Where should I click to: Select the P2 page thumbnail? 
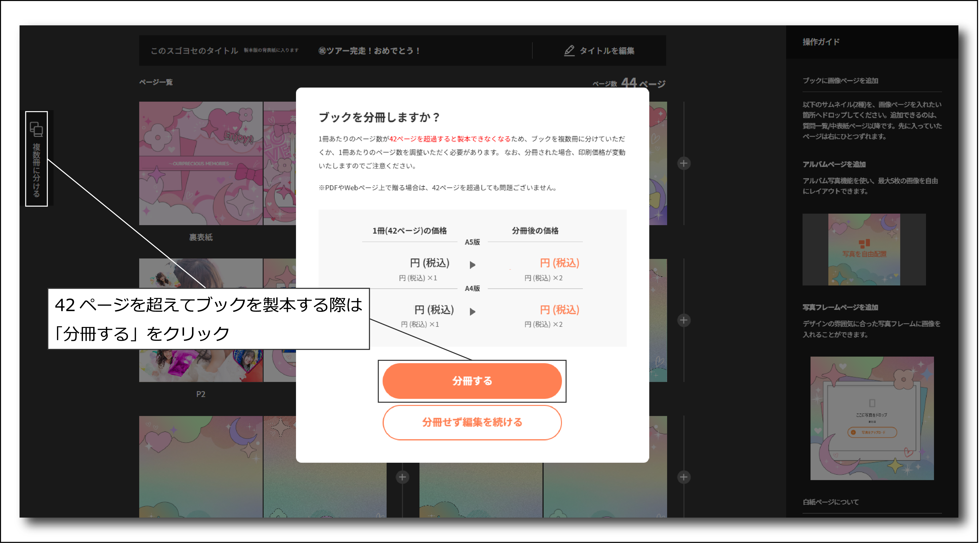pyautogui.click(x=200, y=365)
